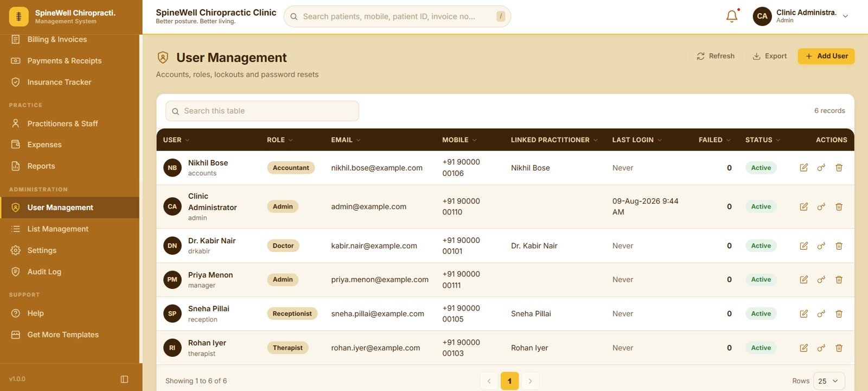The width and height of the screenshot is (868, 391).
Task: Click the Add User button
Action: [826, 56]
